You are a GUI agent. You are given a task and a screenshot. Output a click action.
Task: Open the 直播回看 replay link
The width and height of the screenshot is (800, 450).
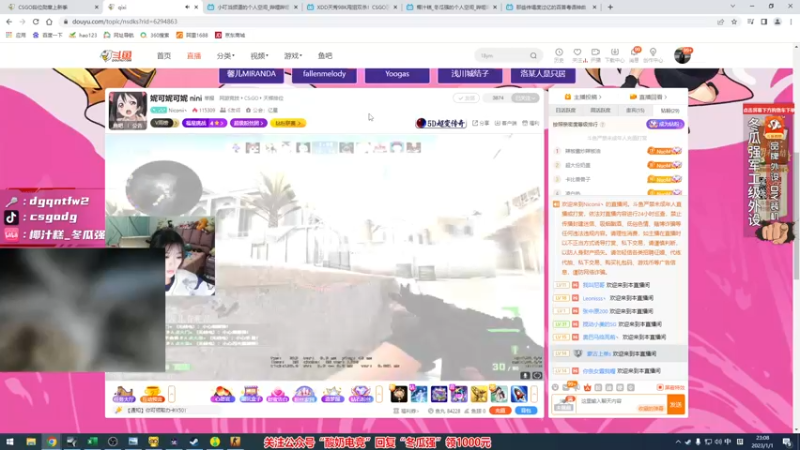648,97
